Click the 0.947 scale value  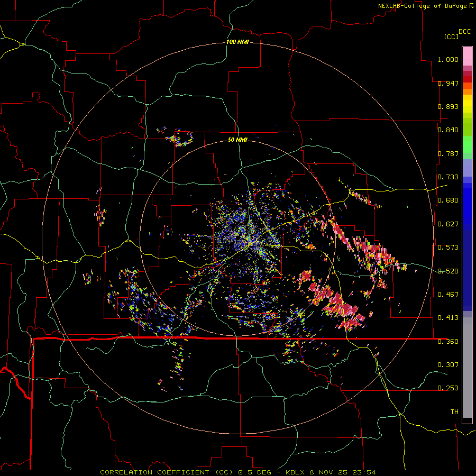tap(448, 83)
